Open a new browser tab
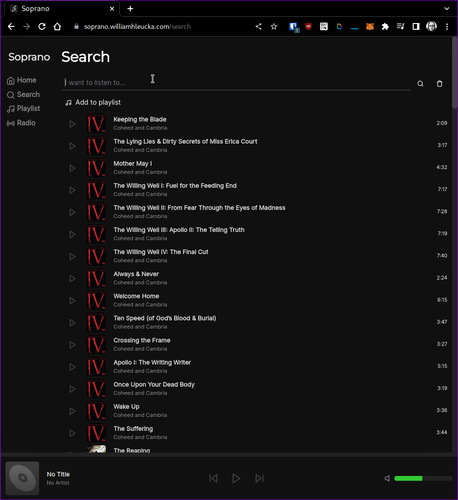Viewport: 458px width, 500px height. (130, 9)
